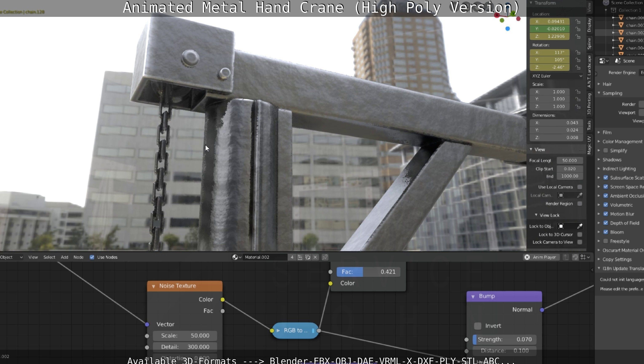Click the Focal Length 50.000 field
This screenshot has width=644, height=364.
tap(570, 161)
